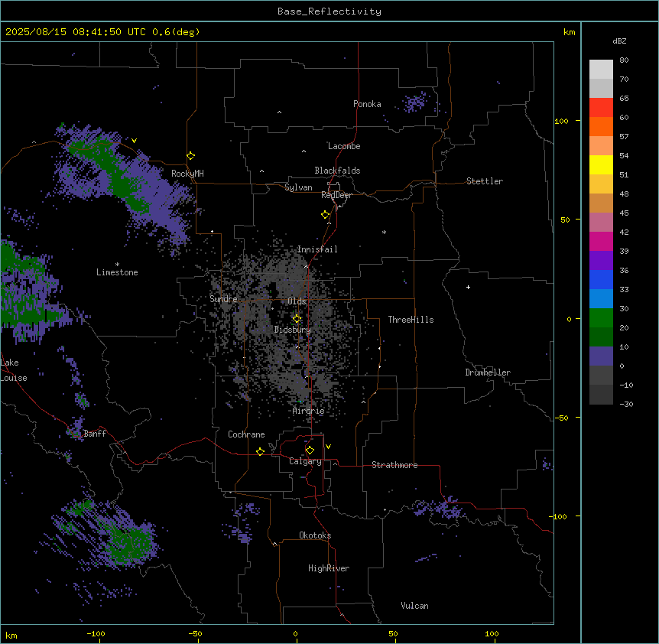659x644 pixels.
Task: Click the km unit label at top right
Action: pos(569,32)
